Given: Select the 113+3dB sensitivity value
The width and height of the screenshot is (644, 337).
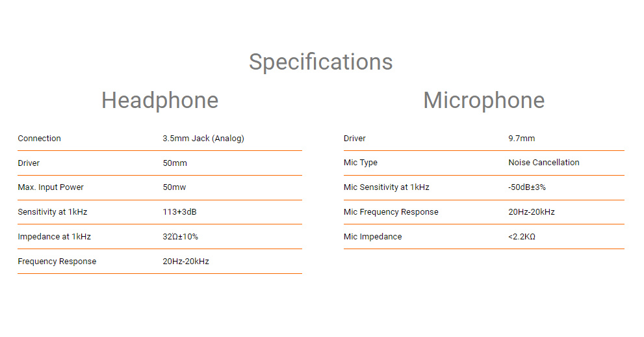Looking at the screenshot, I should [179, 212].
